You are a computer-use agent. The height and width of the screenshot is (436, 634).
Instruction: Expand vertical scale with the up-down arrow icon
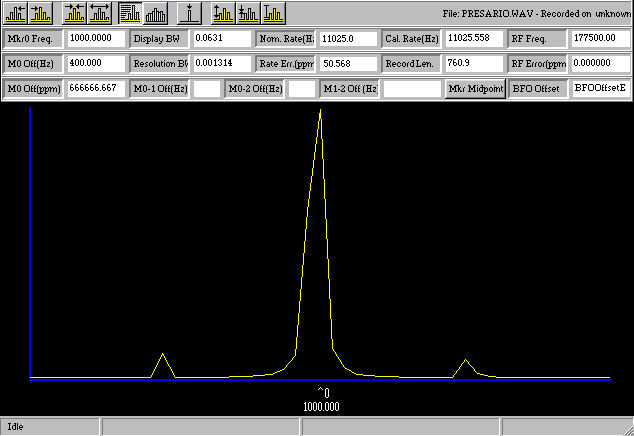[223, 13]
